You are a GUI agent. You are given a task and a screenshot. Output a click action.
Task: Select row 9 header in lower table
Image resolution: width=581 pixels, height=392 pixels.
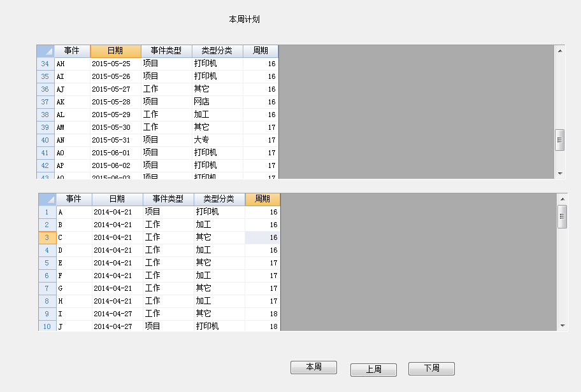pyautogui.click(x=47, y=314)
